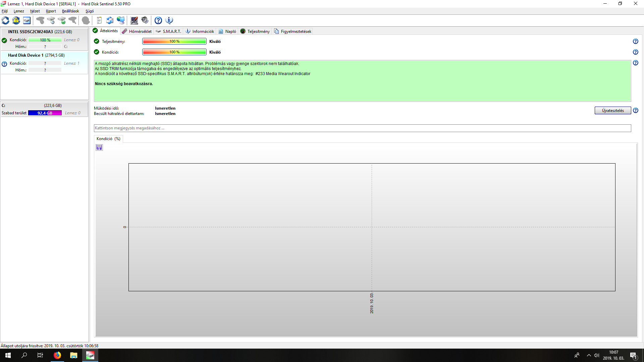Click the volume icon in the system tray
This screenshot has height=362, width=644.
tap(597, 355)
